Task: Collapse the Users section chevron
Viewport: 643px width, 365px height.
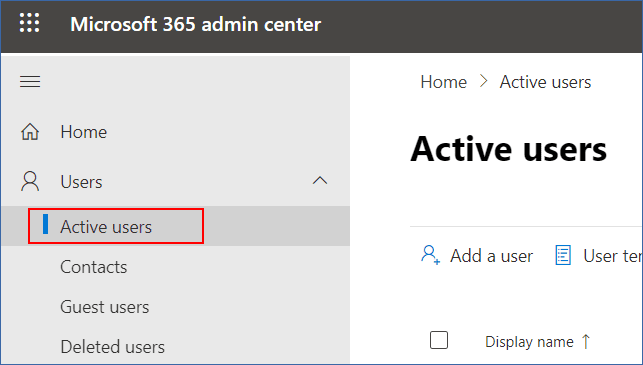Action: click(x=320, y=180)
